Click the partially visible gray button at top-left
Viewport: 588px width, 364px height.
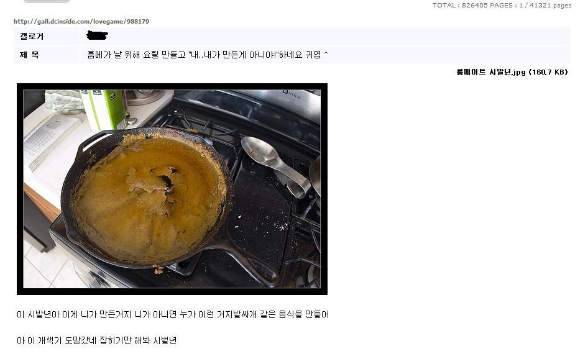47,1
